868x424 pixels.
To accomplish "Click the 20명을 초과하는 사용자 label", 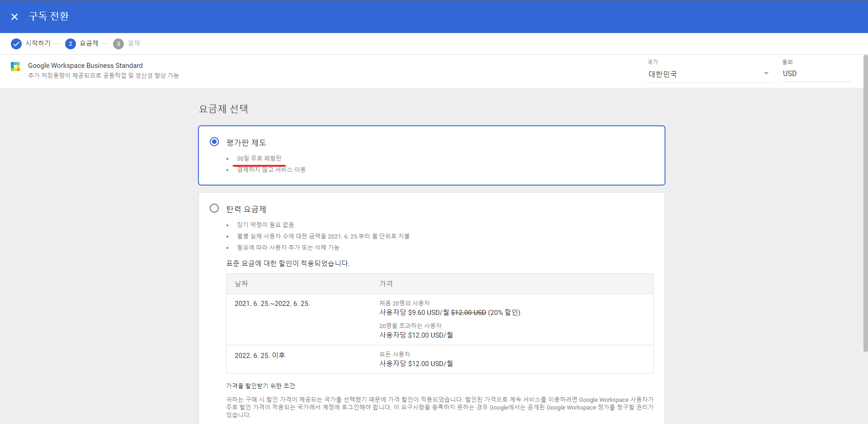I will coord(410,326).
